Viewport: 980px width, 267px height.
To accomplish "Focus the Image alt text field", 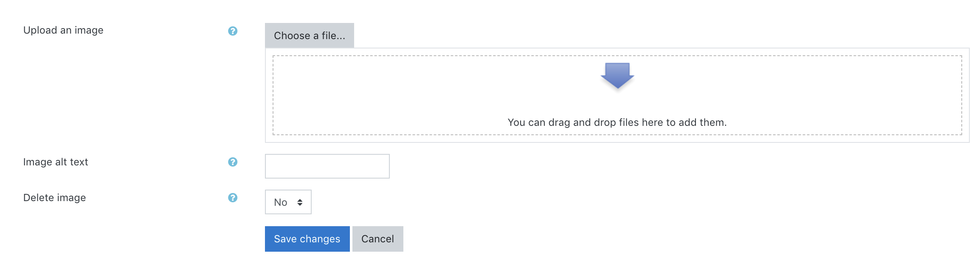I will tap(327, 166).
